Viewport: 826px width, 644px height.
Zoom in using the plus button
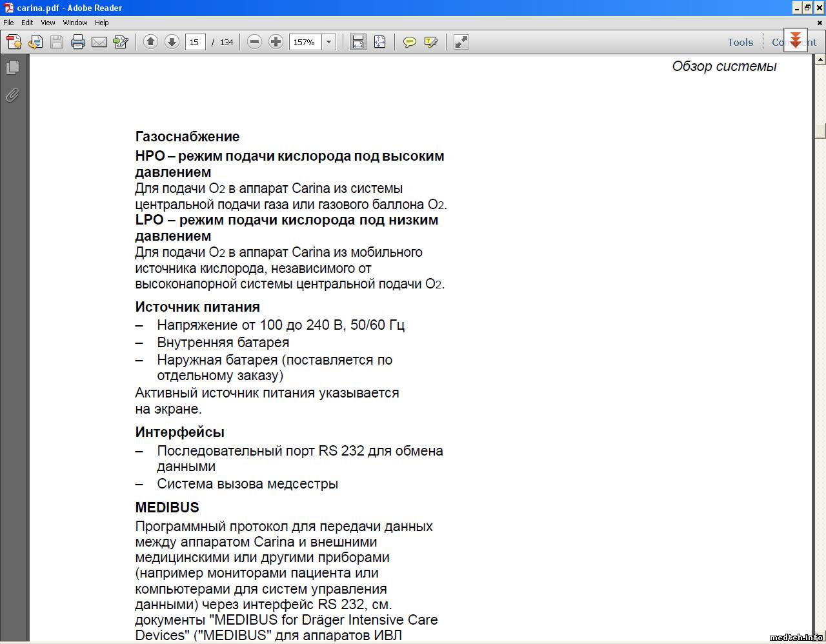pos(276,42)
